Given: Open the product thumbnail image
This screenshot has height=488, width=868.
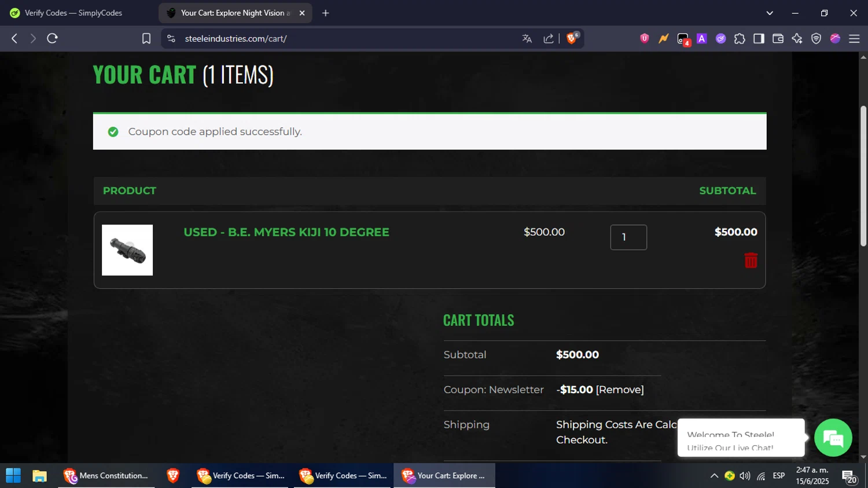Looking at the screenshot, I should [x=127, y=250].
